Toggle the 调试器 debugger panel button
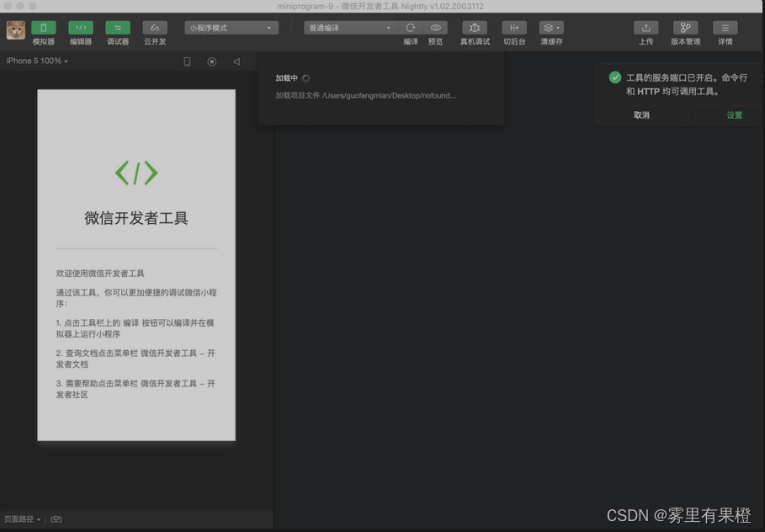 point(118,28)
